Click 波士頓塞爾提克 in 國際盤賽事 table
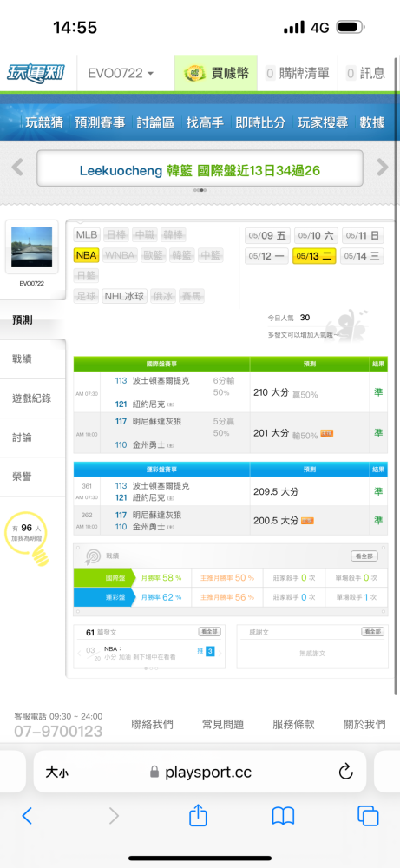 click(x=161, y=380)
